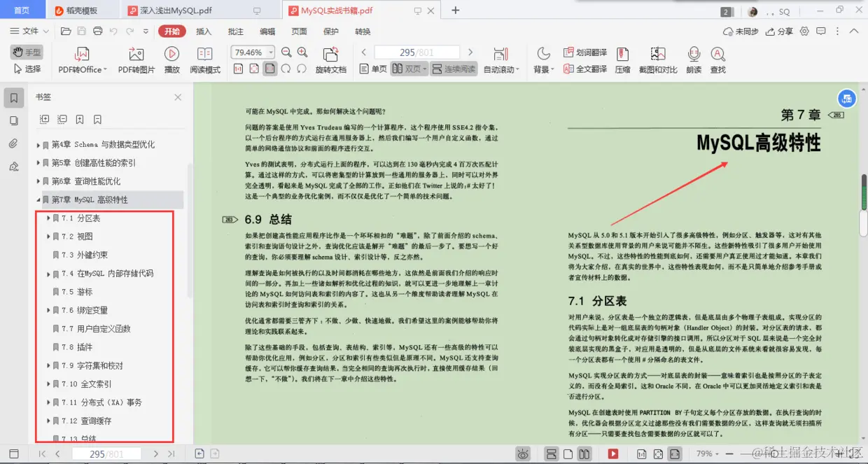Close the bookmark panel X button
The width and height of the screenshot is (868, 464).
[x=178, y=97]
